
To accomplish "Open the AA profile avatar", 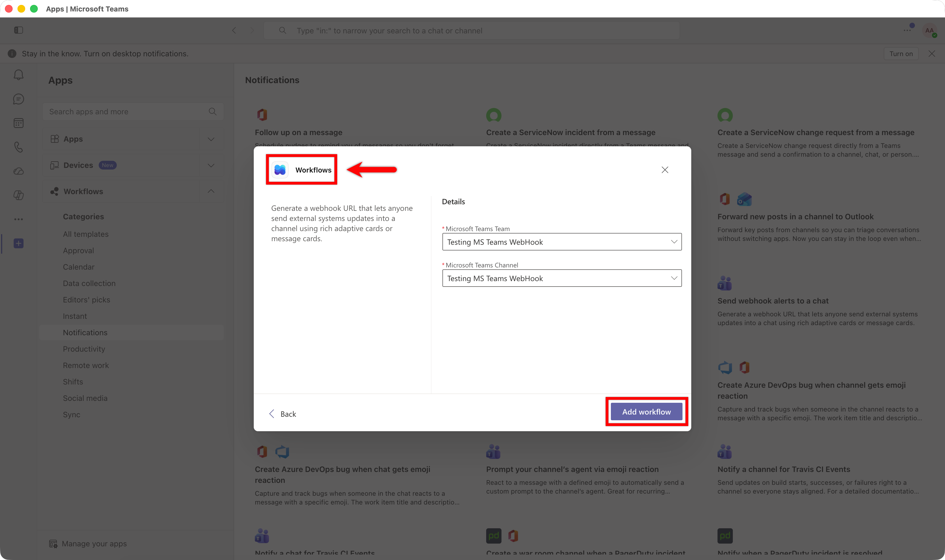I will [929, 31].
